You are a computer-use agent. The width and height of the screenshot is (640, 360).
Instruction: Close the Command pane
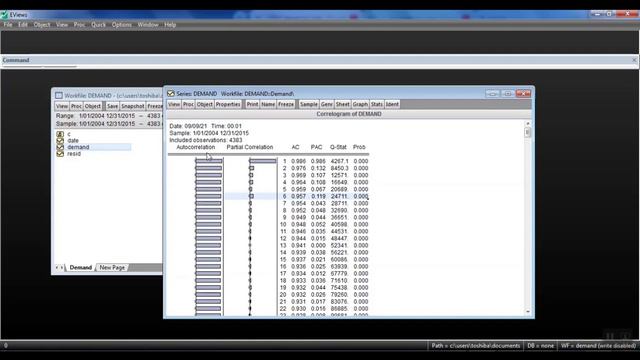click(634, 60)
